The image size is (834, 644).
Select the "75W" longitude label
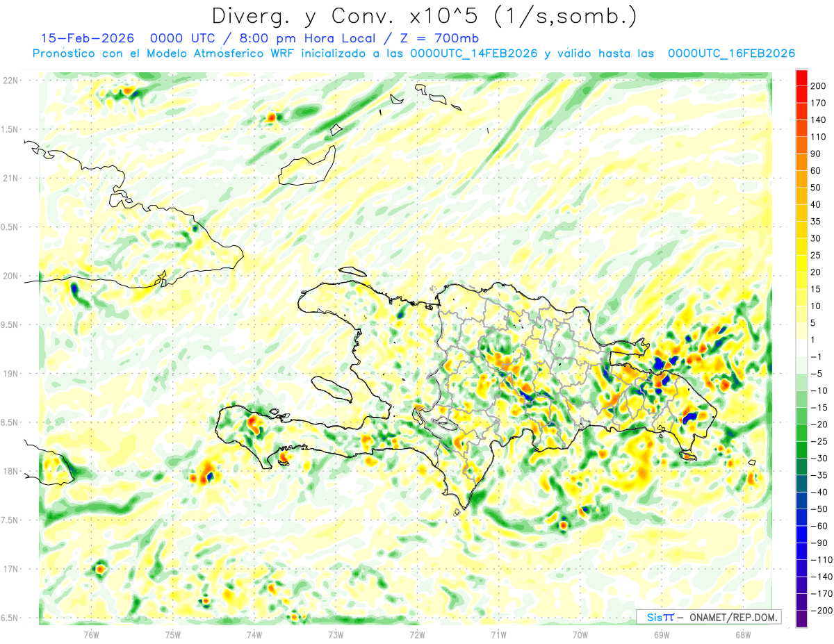173,634
